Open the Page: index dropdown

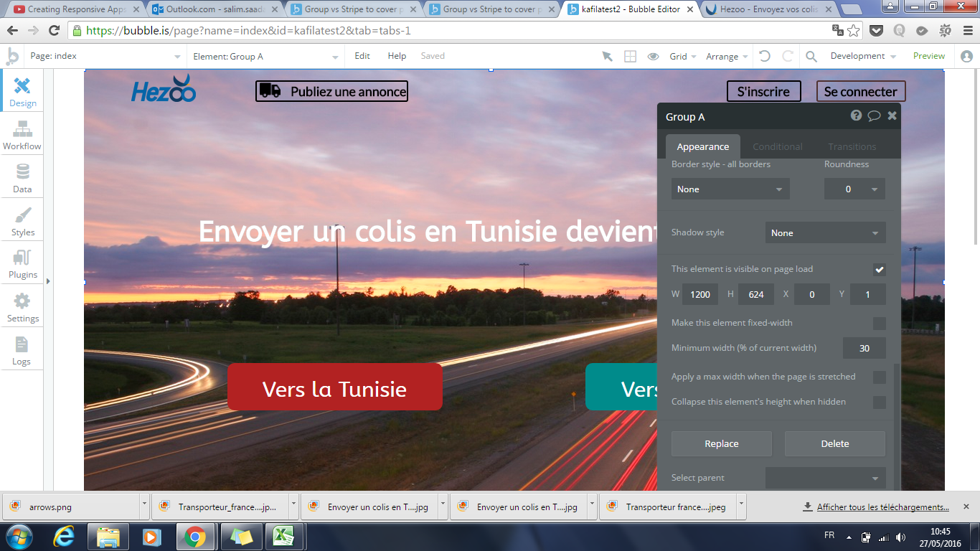[x=105, y=56]
